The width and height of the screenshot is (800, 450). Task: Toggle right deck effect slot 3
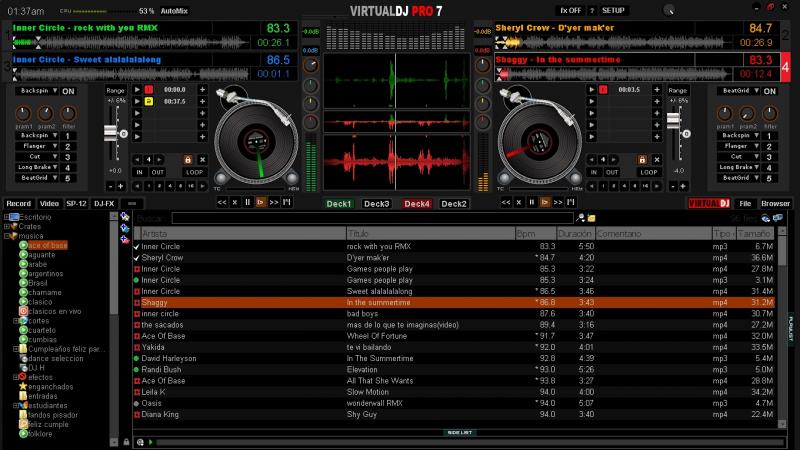click(769, 158)
